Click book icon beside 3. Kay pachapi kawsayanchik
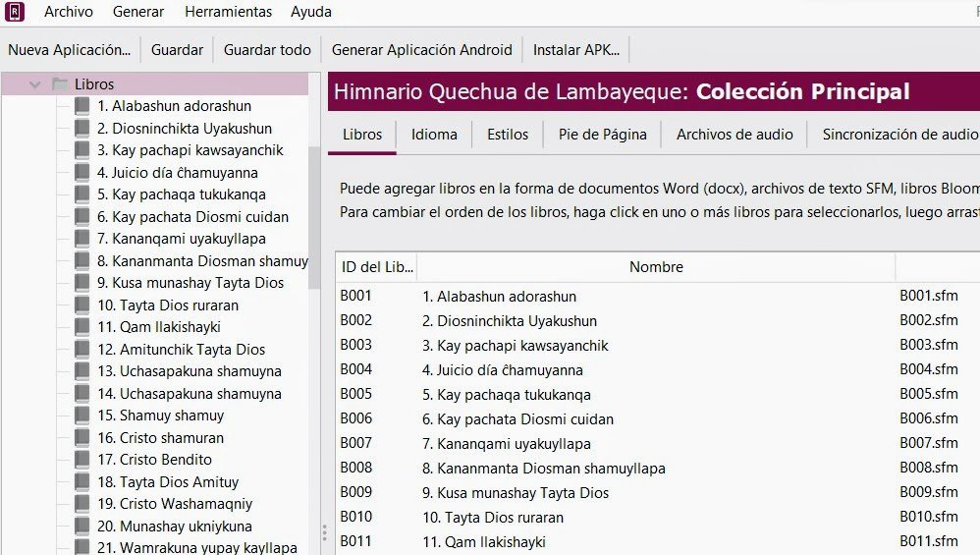Screen dimensions: 980x555 tap(82, 150)
